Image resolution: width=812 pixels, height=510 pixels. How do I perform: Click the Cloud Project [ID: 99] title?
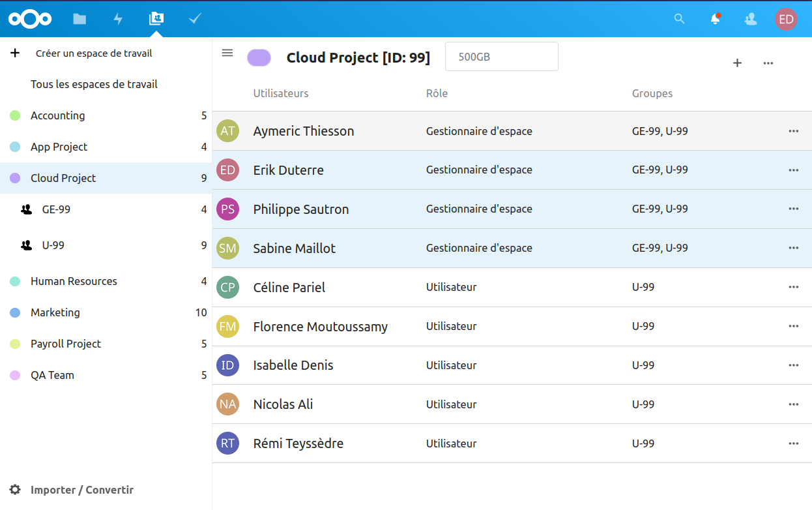click(x=358, y=57)
